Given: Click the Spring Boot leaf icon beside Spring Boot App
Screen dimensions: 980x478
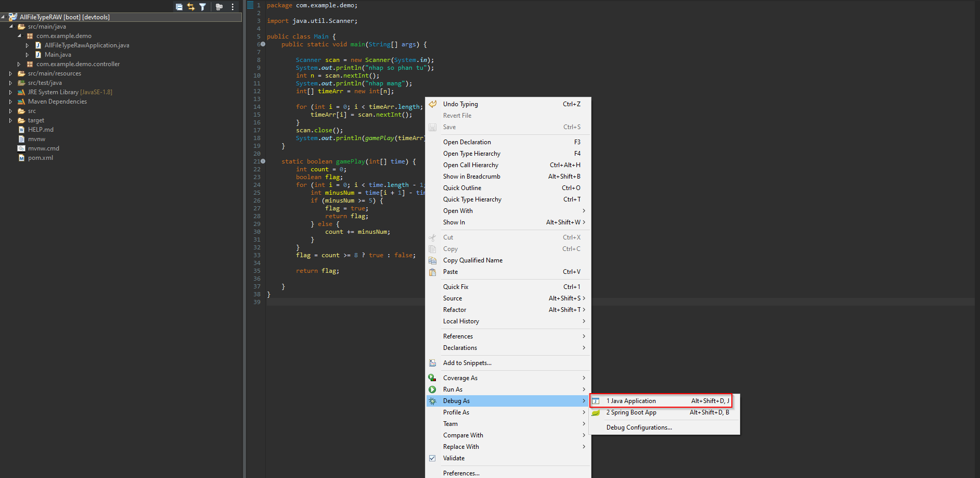Looking at the screenshot, I should (596, 412).
